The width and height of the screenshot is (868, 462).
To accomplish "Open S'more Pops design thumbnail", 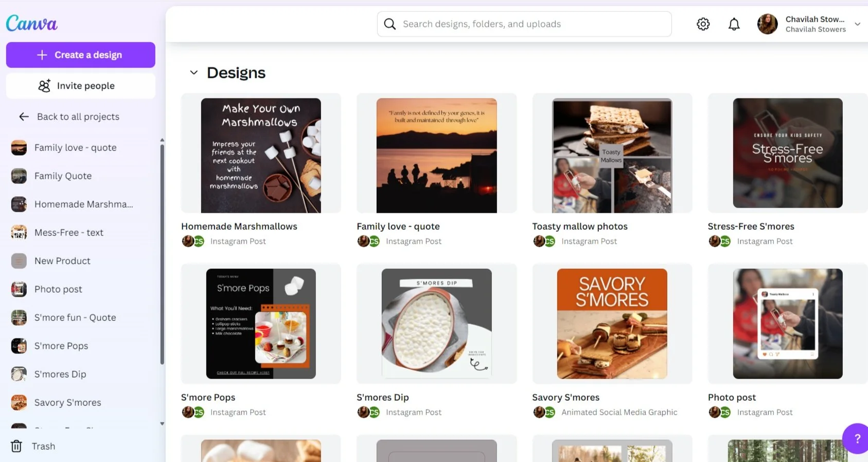I will [x=261, y=323].
